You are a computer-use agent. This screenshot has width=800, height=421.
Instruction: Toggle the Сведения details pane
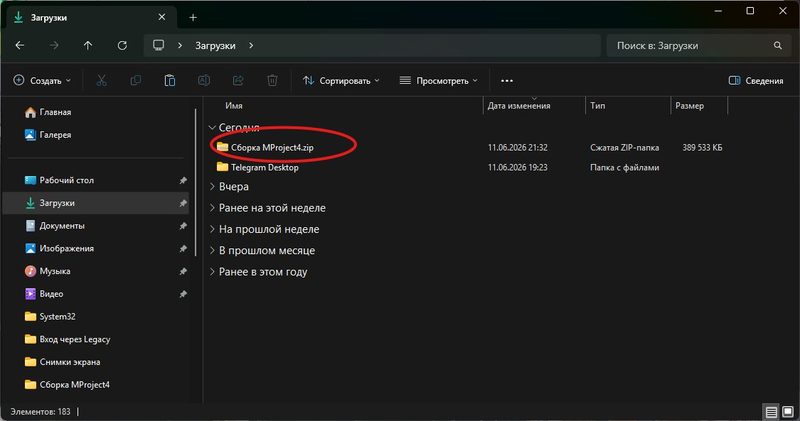click(756, 81)
